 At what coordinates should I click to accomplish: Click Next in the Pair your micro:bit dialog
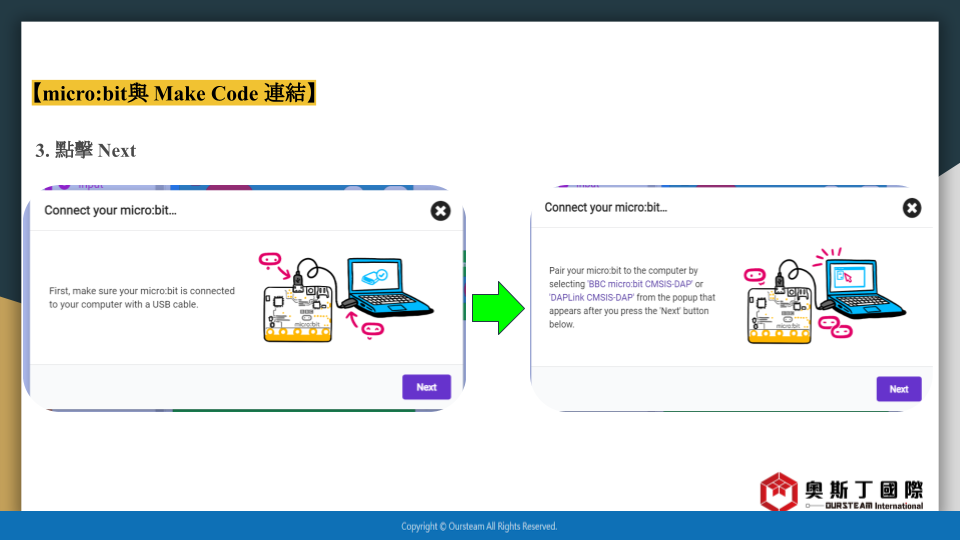click(899, 389)
